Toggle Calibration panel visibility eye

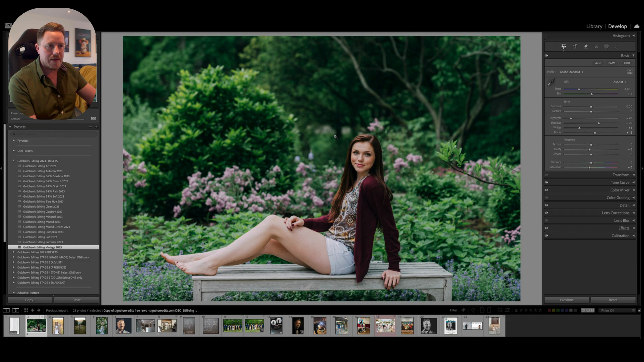546,236
